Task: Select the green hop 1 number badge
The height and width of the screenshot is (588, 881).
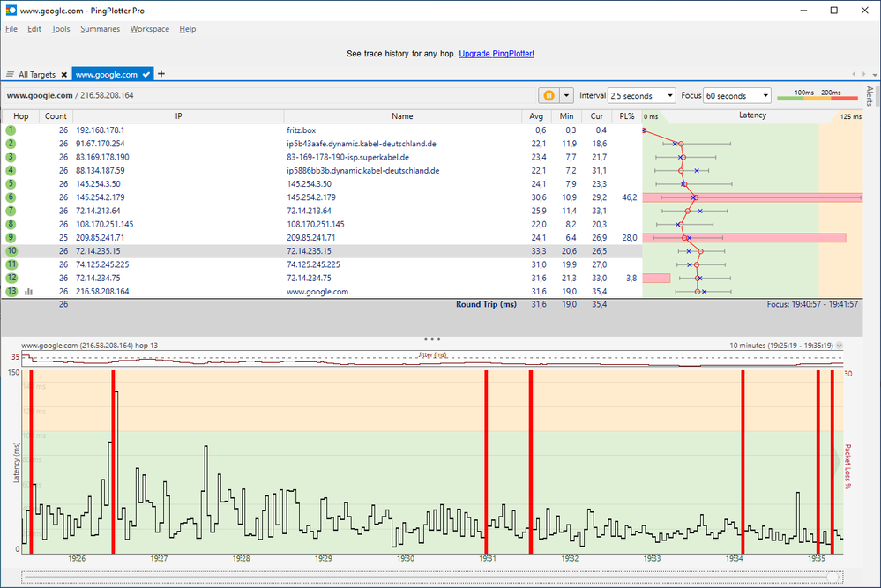Action: click(10, 130)
